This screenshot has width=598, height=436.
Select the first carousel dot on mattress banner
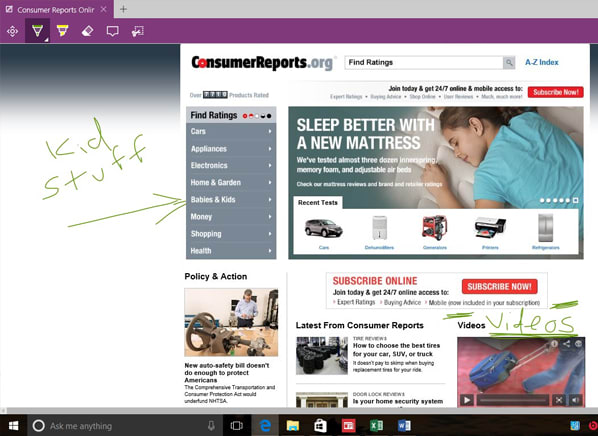click(x=542, y=200)
